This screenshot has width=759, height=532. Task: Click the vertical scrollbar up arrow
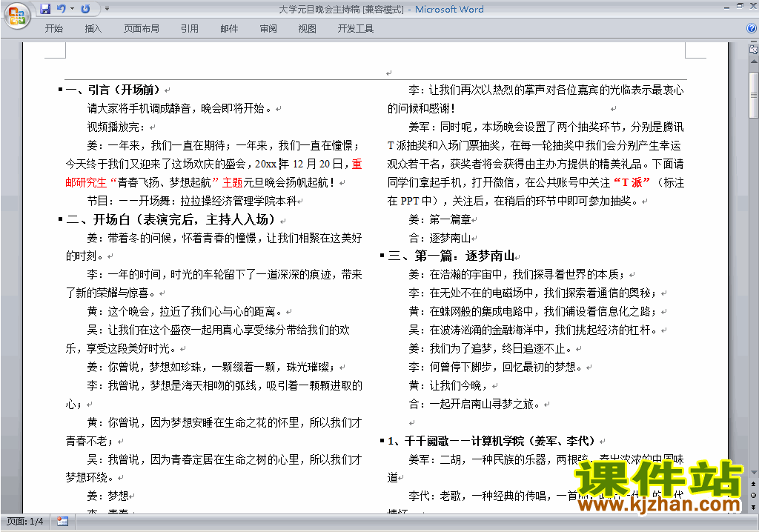click(x=754, y=62)
